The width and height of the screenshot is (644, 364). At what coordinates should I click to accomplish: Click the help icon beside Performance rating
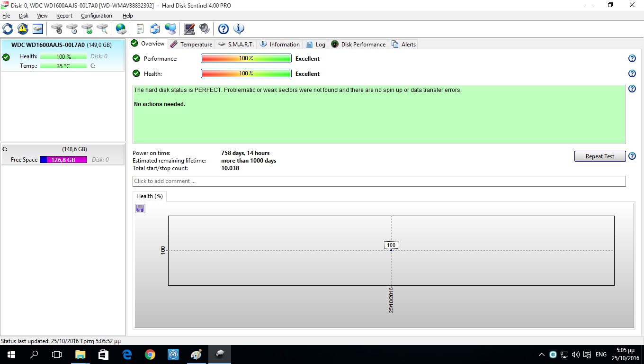[632, 59]
